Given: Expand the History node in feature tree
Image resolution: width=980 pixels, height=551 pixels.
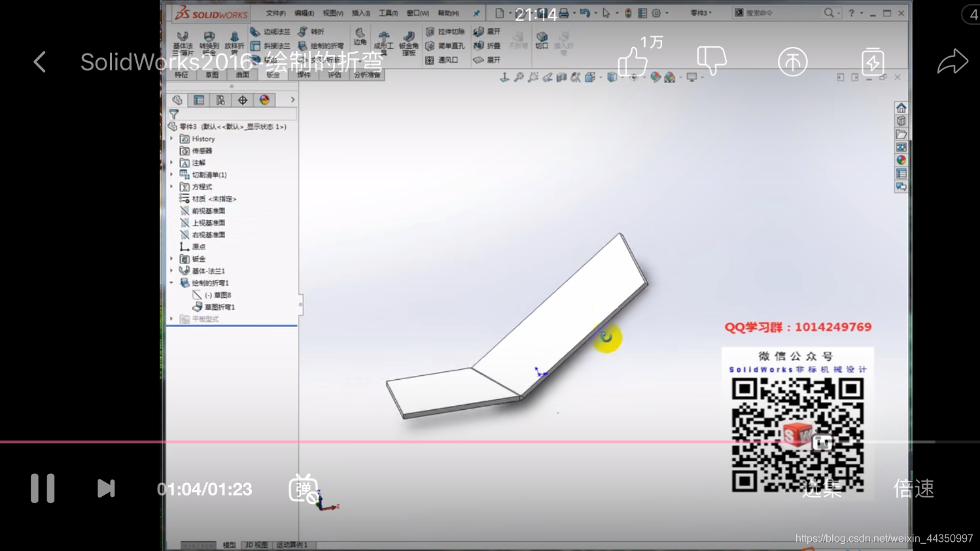Looking at the screenshot, I should (172, 139).
